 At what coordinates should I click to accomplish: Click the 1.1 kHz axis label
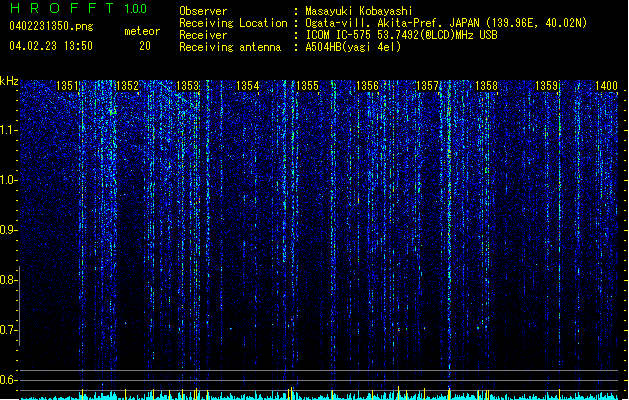pyautogui.click(x=8, y=130)
